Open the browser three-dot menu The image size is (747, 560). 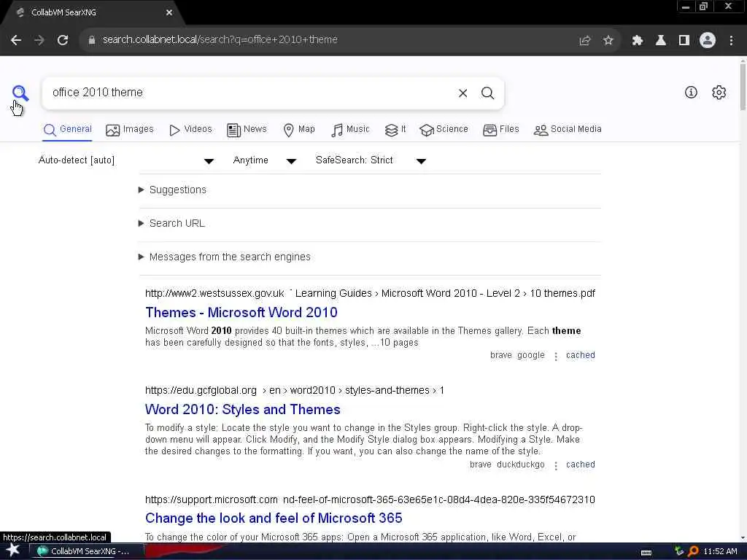[731, 41]
